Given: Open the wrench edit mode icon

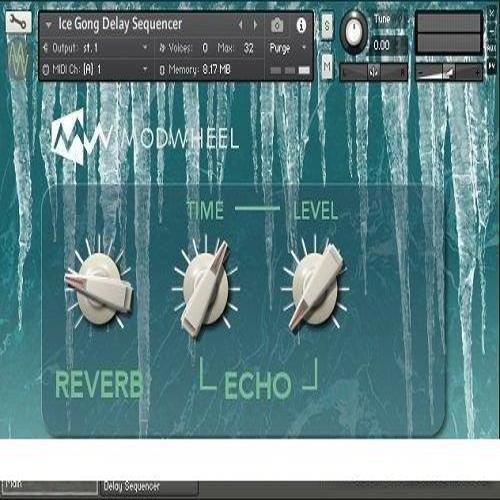Looking at the screenshot, I should click(x=18, y=22).
